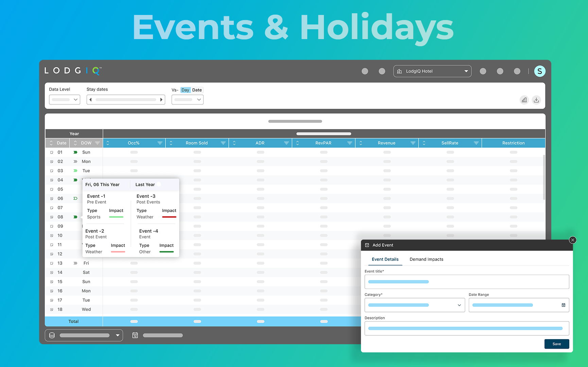Image resolution: width=588 pixels, height=367 pixels.
Task: Toggle the sort arrows for DOW
Action: pos(75,143)
